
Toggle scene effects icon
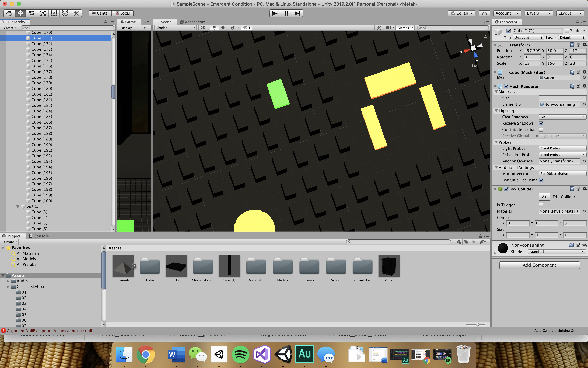tap(233, 28)
